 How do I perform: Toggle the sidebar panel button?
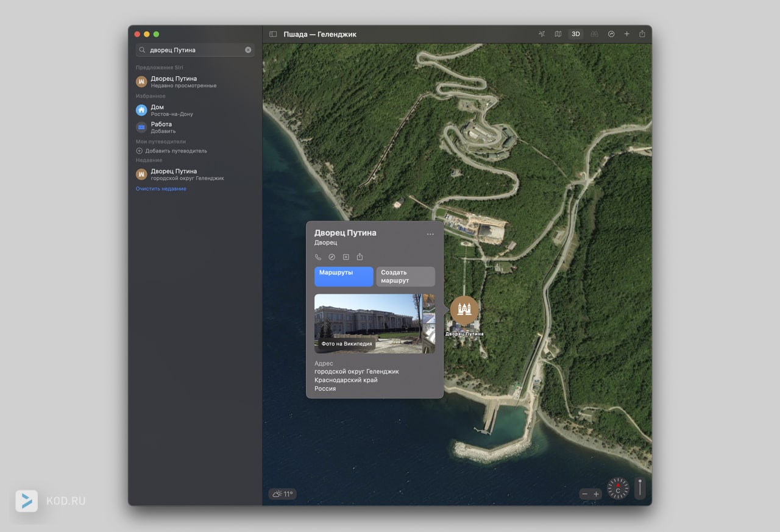pyautogui.click(x=273, y=34)
